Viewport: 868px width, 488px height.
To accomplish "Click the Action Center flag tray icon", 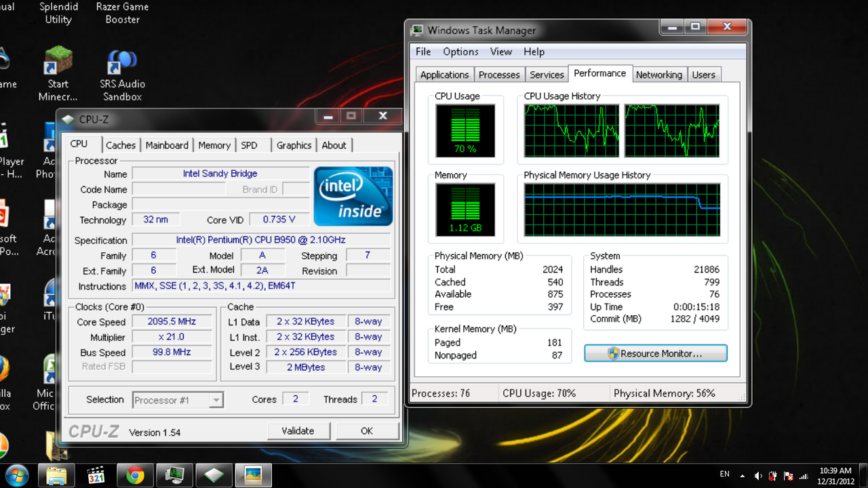I will pos(789,476).
